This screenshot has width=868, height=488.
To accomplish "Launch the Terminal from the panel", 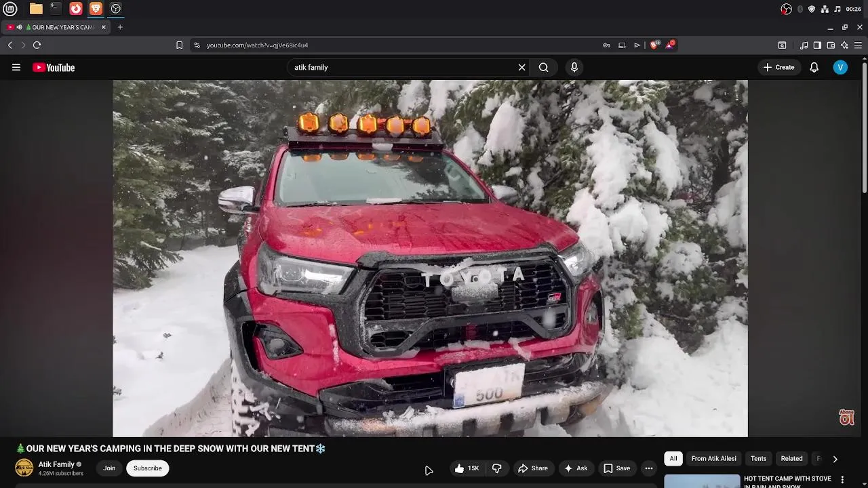I will point(56,9).
